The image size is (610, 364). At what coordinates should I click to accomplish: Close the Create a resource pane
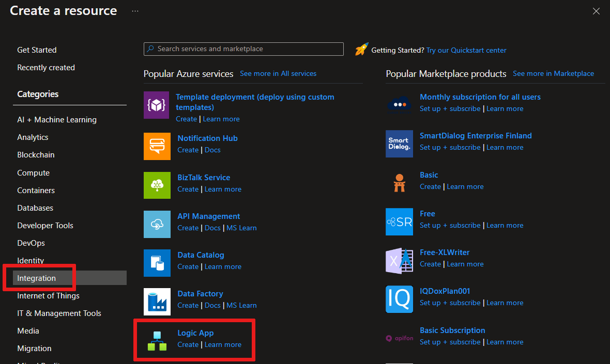pos(596,11)
